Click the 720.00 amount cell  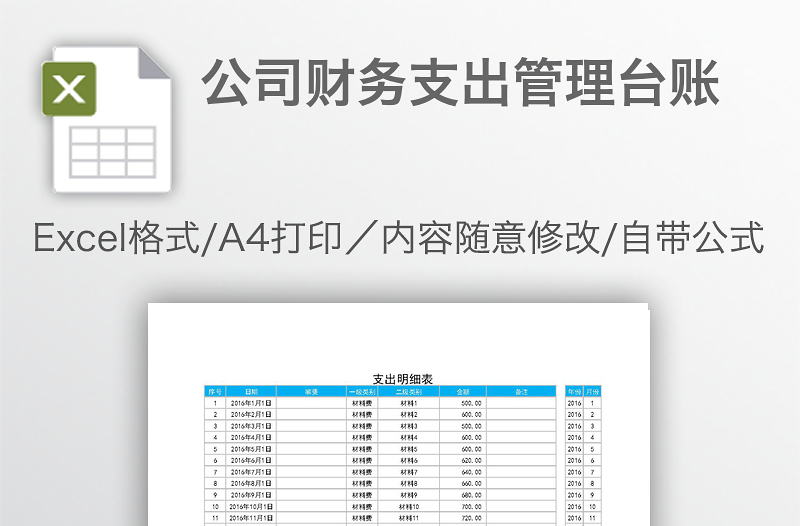tap(471, 519)
